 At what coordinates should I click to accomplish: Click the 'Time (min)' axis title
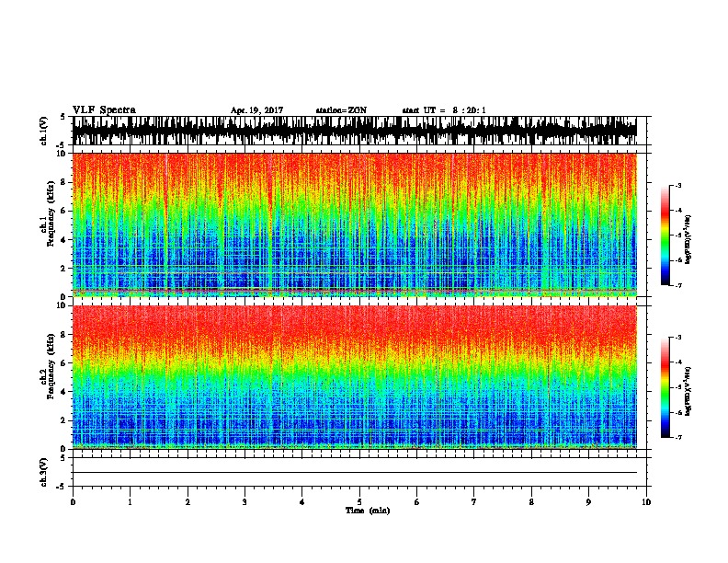point(368,511)
